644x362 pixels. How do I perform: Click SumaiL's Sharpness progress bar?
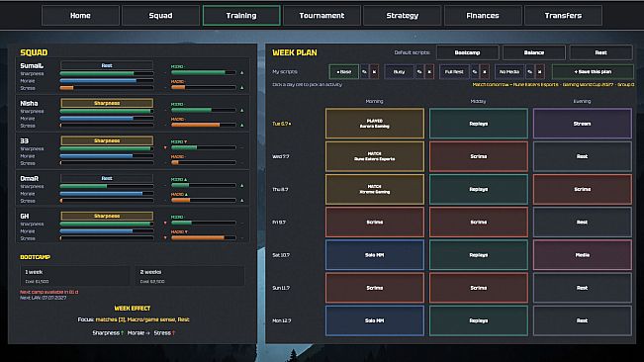pos(107,73)
